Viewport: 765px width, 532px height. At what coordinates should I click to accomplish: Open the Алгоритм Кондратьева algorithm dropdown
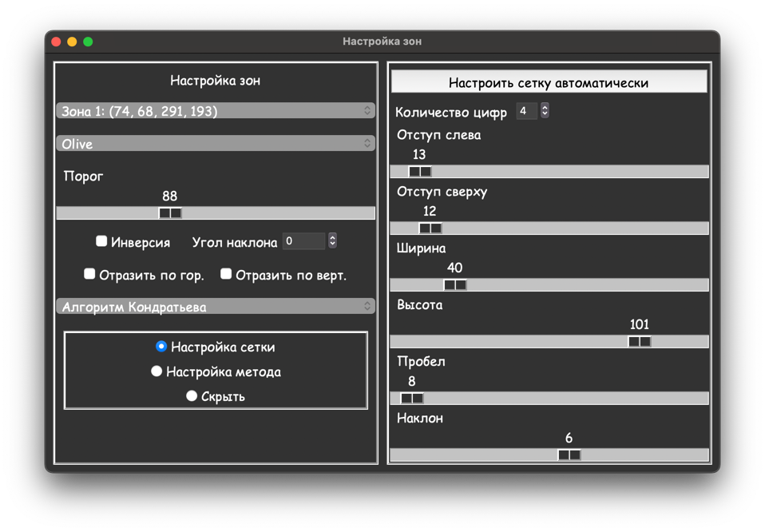click(215, 307)
